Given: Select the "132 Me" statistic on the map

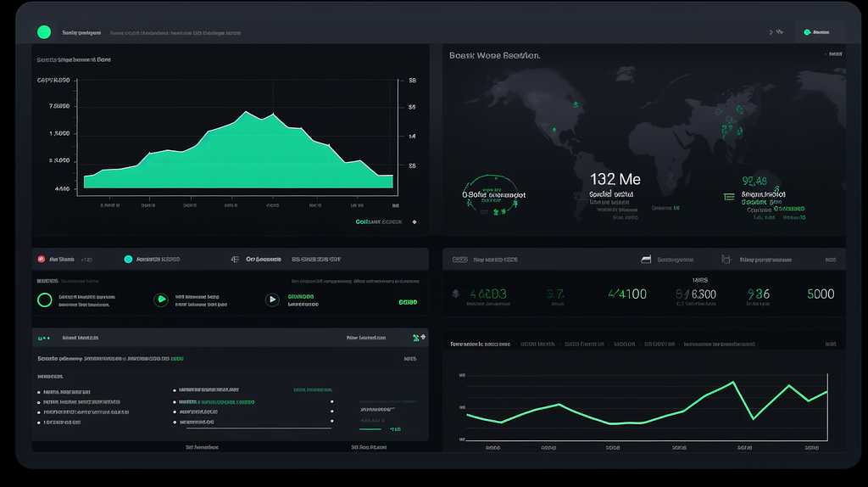Looking at the screenshot, I should click(x=615, y=179).
